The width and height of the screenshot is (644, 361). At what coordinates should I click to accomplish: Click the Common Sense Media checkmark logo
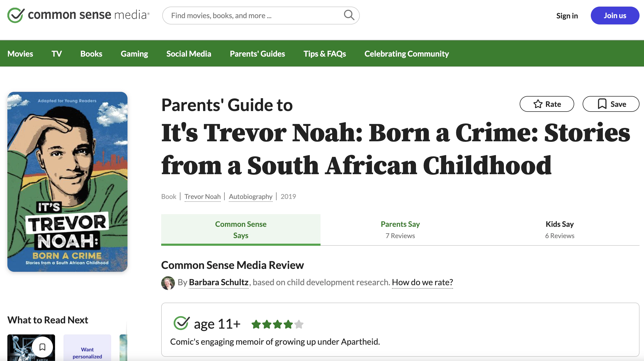point(14,15)
